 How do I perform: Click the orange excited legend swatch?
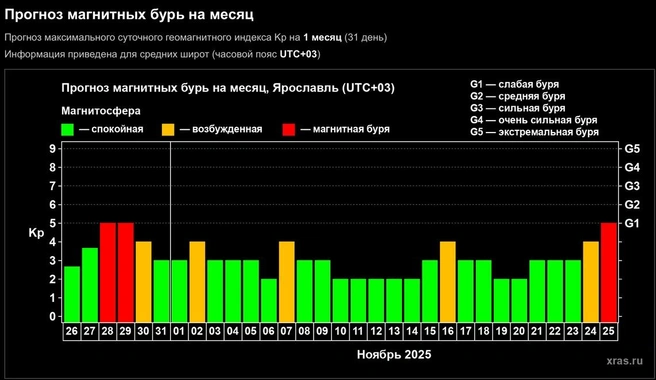pyautogui.click(x=168, y=130)
